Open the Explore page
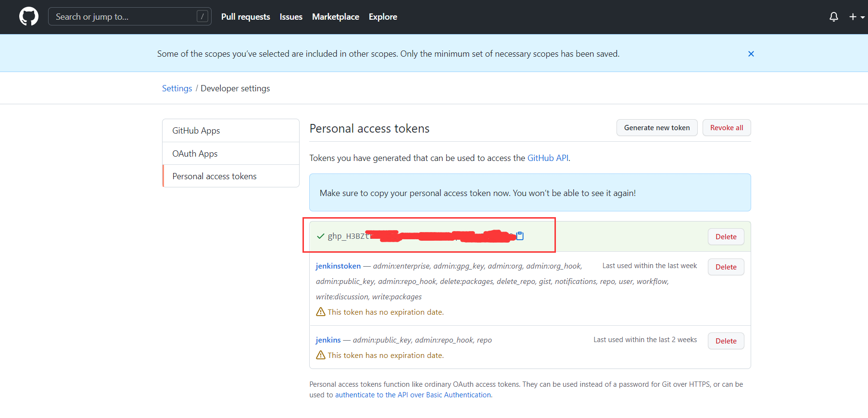868x418 pixels. click(383, 17)
